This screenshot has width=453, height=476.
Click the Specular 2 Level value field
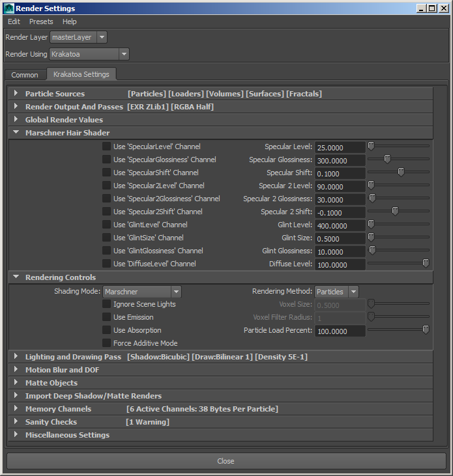(x=340, y=187)
